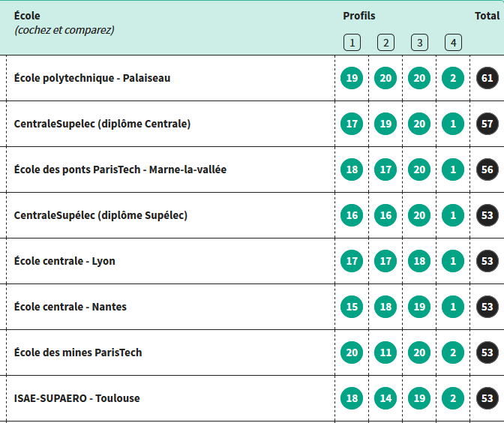
Task: Click total score 57 black badge
Action: [x=487, y=124]
